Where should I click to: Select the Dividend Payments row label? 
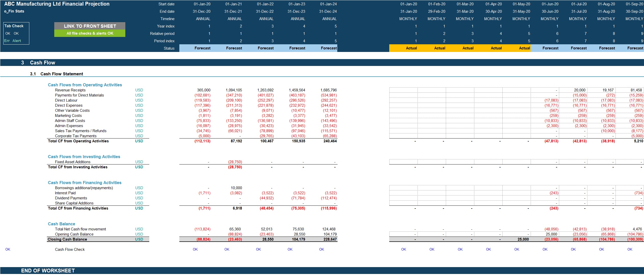coord(71,198)
